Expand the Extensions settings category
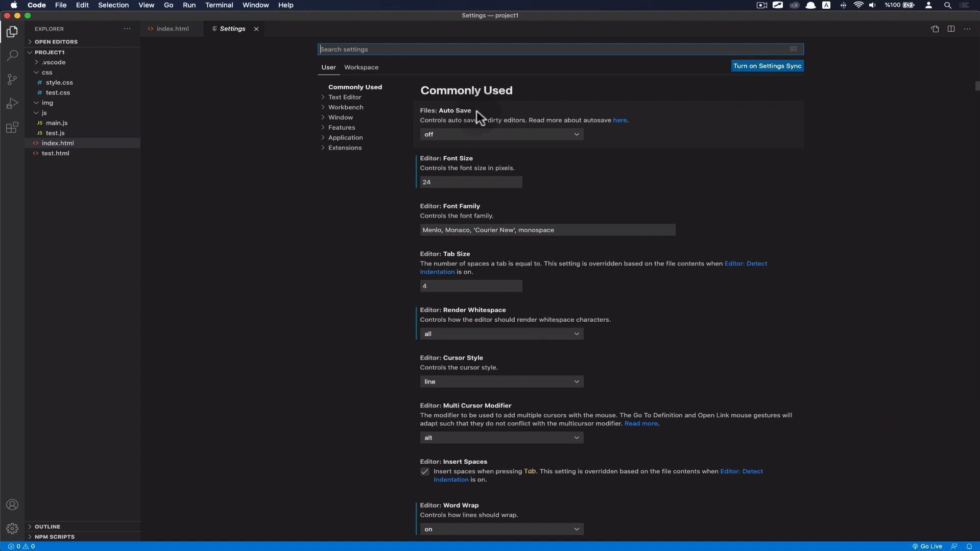The width and height of the screenshot is (980, 551). point(345,148)
